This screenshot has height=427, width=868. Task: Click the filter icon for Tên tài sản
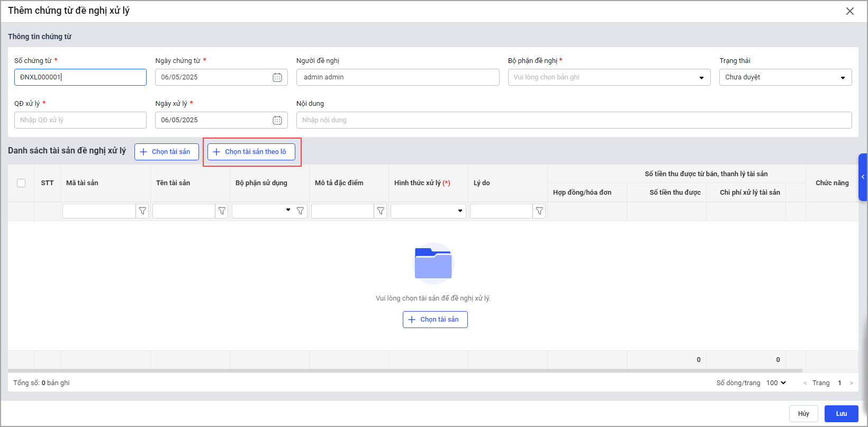(x=222, y=211)
